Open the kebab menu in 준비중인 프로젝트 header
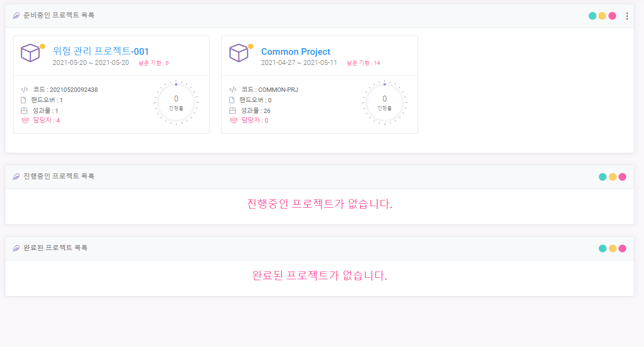Viewport: 644px width, 347px height. [627, 16]
